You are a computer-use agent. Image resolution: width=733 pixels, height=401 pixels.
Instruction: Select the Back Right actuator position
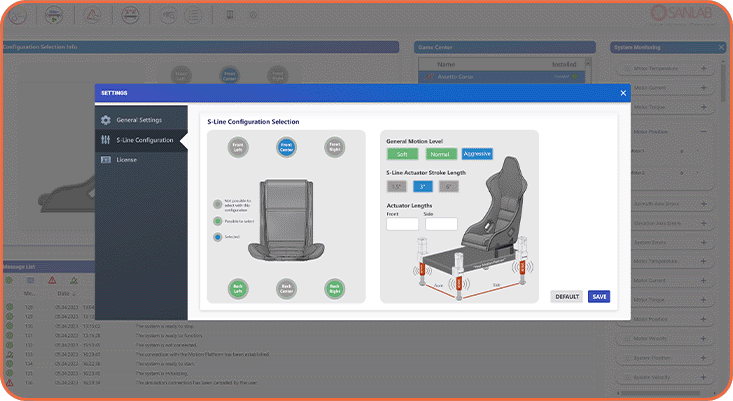coord(335,288)
